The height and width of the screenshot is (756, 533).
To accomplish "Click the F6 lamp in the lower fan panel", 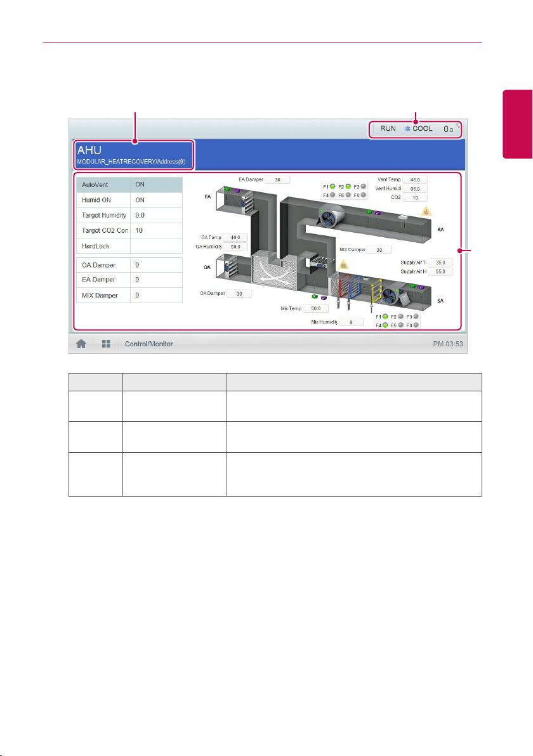I will 416,325.
